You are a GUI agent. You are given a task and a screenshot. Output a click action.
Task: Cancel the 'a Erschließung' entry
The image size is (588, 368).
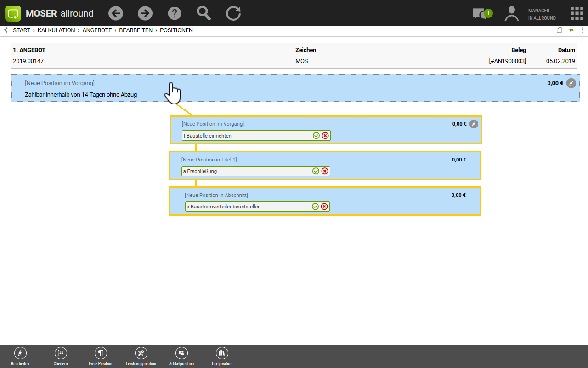pos(325,171)
